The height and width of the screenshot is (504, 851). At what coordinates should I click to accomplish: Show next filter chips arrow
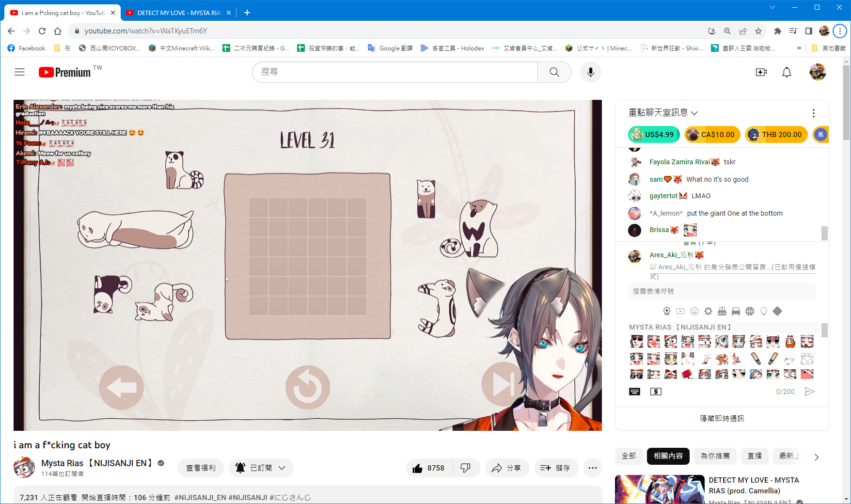tap(817, 457)
